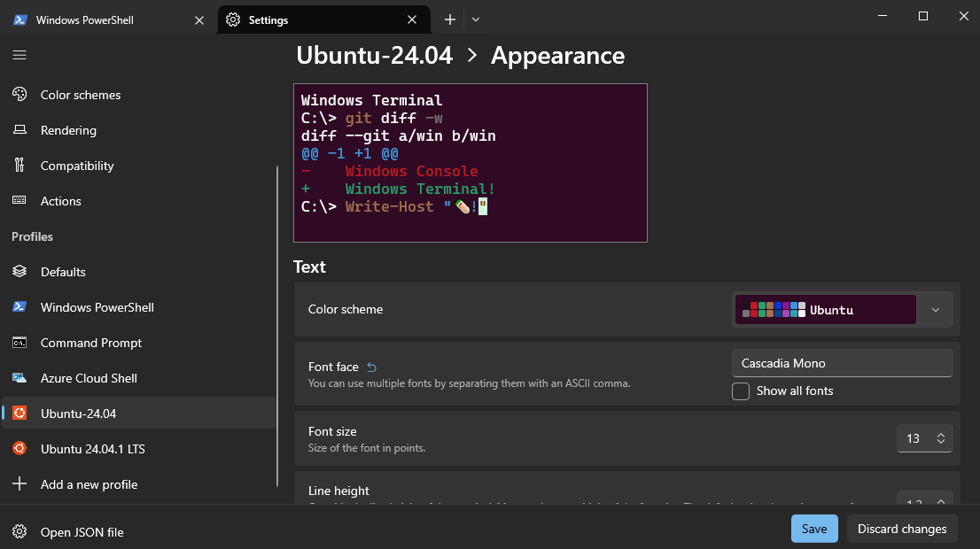Image resolution: width=980 pixels, height=549 pixels.
Task: Open the new tab dropdown chevron
Action: pyautogui.click(x=476, y=19)
